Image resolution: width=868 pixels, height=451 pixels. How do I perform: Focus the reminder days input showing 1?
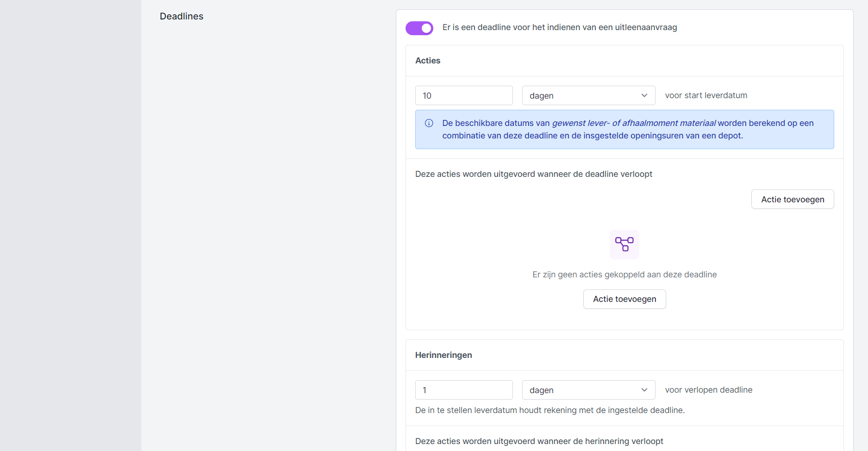tap(463, 390)
